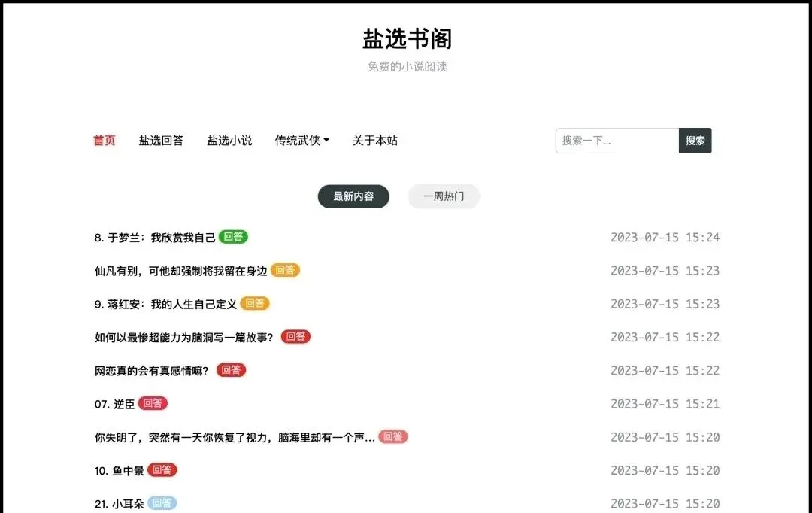Image resolution: width=812 pixels, height=513 pixels.
Task: Click red 回答 tag beside 最惨超能力 article
Action: (295, 337)
